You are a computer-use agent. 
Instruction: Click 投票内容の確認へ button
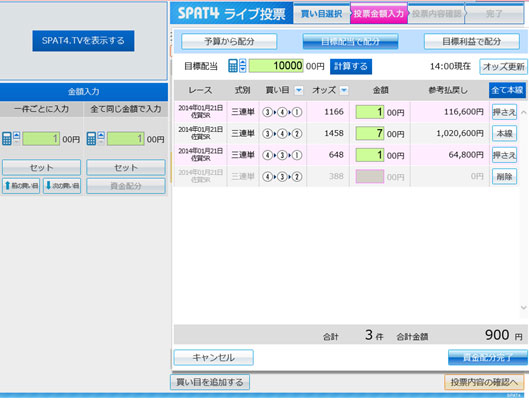484,382
